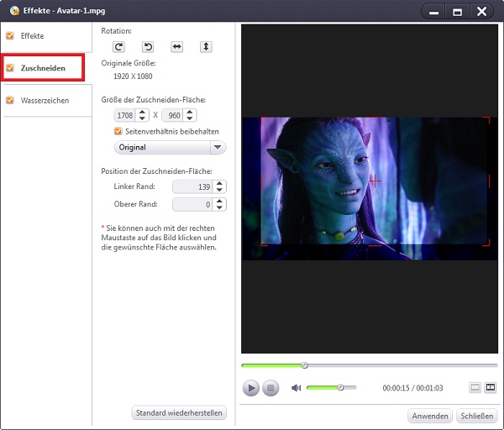Switch to single preview view
Screen dimensions: 504x430
(x=475, y=387)
